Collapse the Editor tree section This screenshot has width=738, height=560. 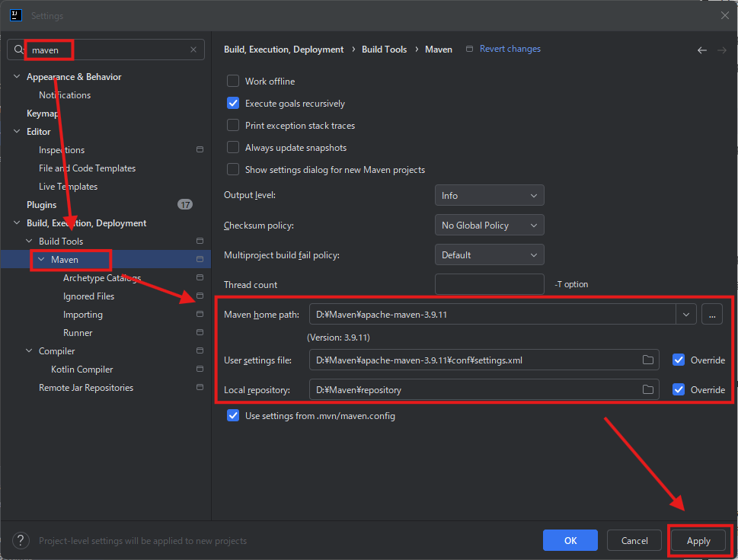(x=17, y=131)
